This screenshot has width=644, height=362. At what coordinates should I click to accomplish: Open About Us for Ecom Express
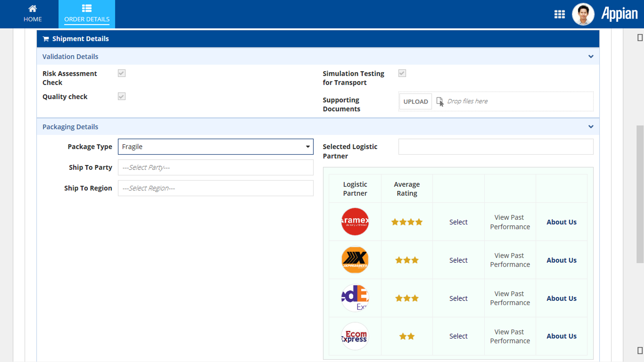[561, 336]
